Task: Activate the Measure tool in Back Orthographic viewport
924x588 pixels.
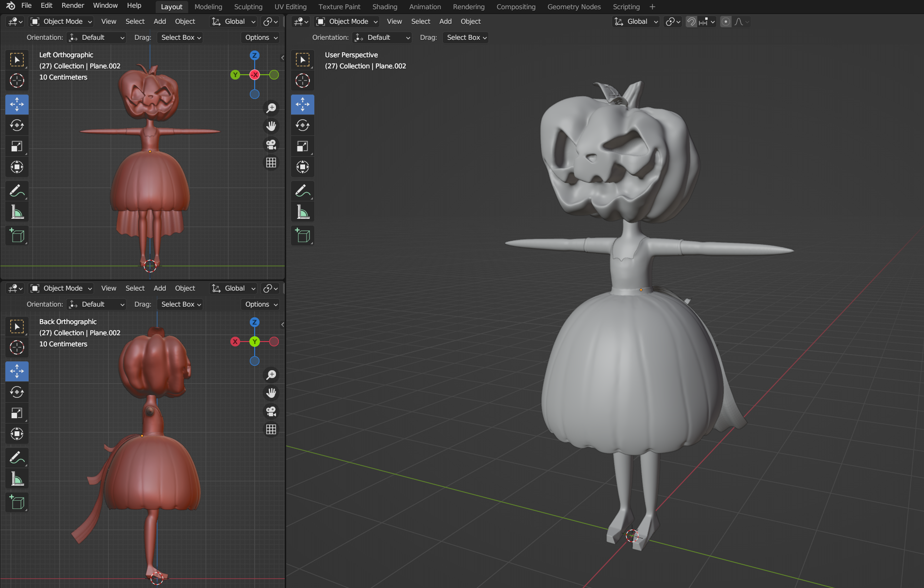Action: [17, 479]
